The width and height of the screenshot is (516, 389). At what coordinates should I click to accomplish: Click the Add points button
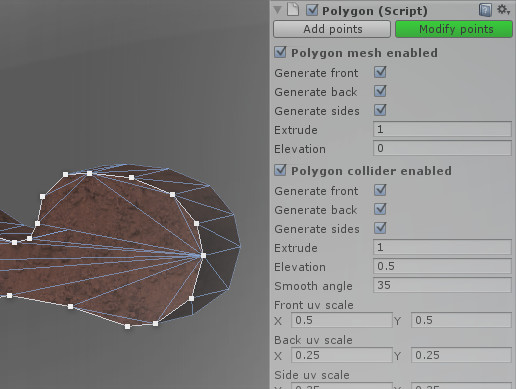[x=332, y=29]
